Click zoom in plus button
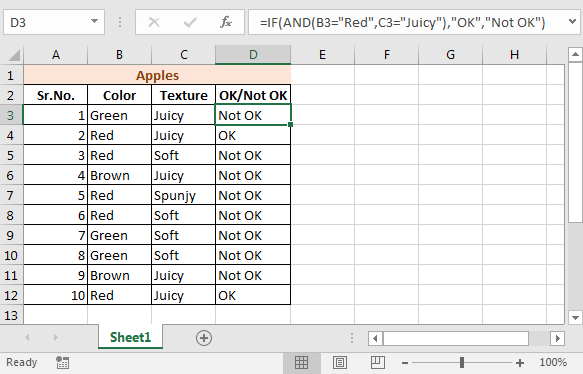 click(x=520, y=362)
